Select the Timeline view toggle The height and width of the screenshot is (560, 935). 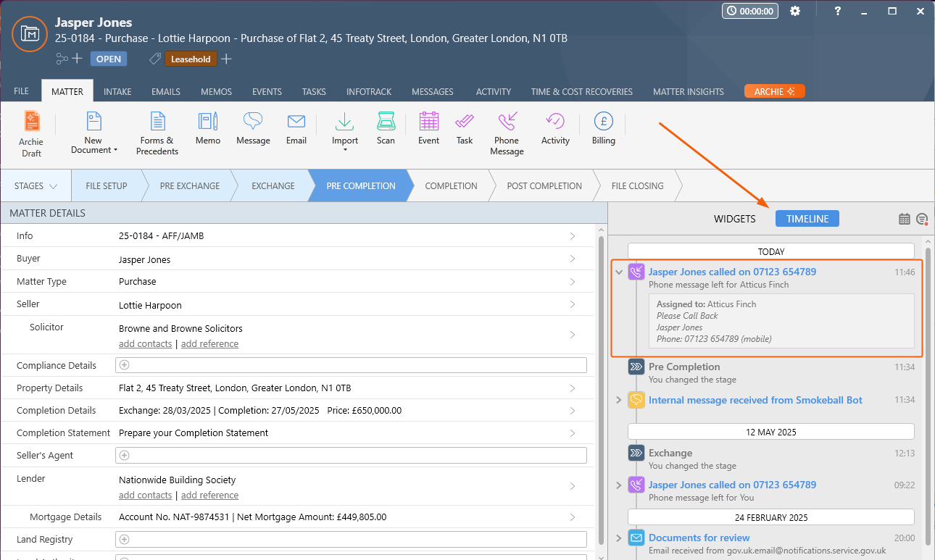click(807, 219)
